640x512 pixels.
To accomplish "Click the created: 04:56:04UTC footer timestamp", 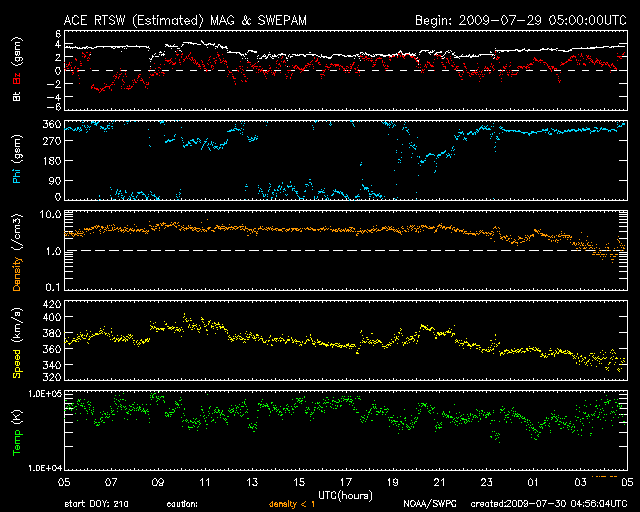I will pos(549,504).
